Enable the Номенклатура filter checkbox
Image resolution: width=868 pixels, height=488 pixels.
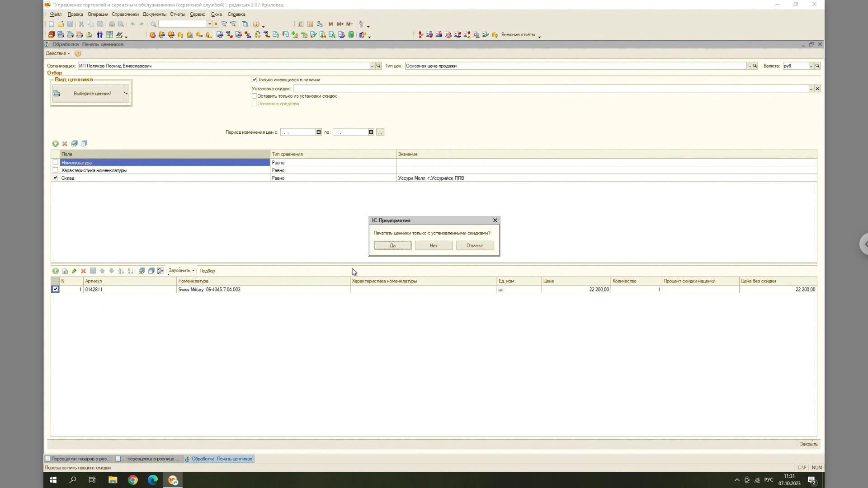point(55,163)
